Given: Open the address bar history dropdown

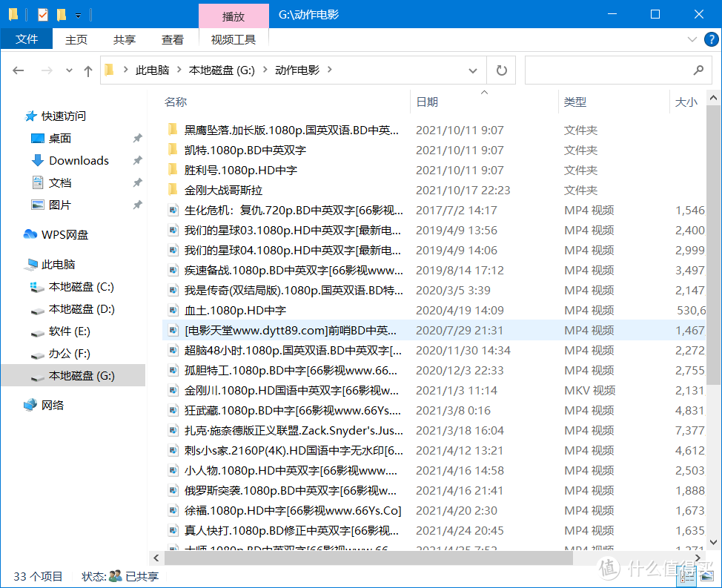Looking at the screenshot, I should [473, 70].
